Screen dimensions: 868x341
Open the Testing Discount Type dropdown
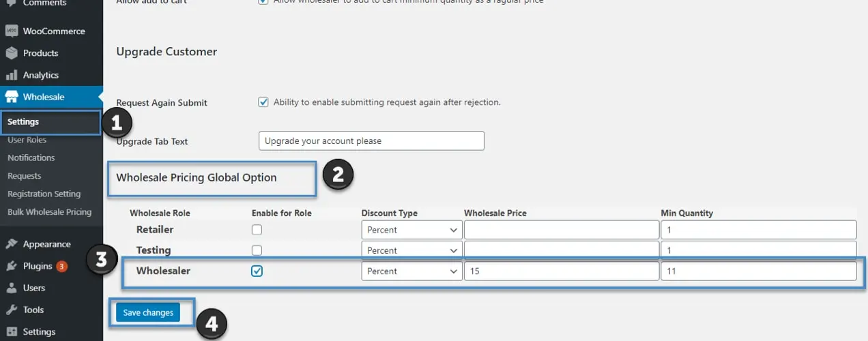pos(411,250)
